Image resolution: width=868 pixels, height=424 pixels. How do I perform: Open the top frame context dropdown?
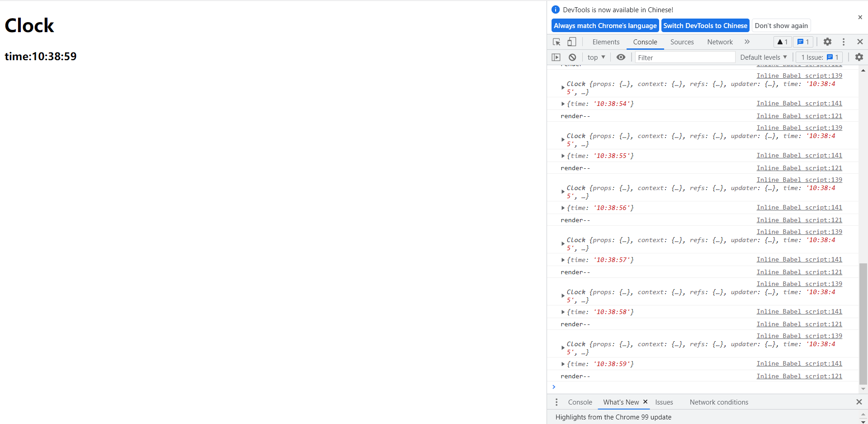pyautogui.click(x=596, y=57)
